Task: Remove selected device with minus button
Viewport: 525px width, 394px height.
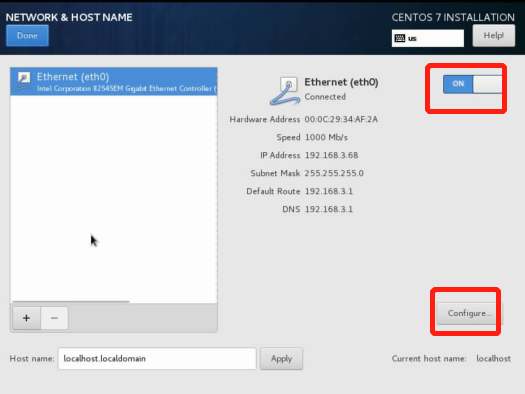Action: (54, 318)
